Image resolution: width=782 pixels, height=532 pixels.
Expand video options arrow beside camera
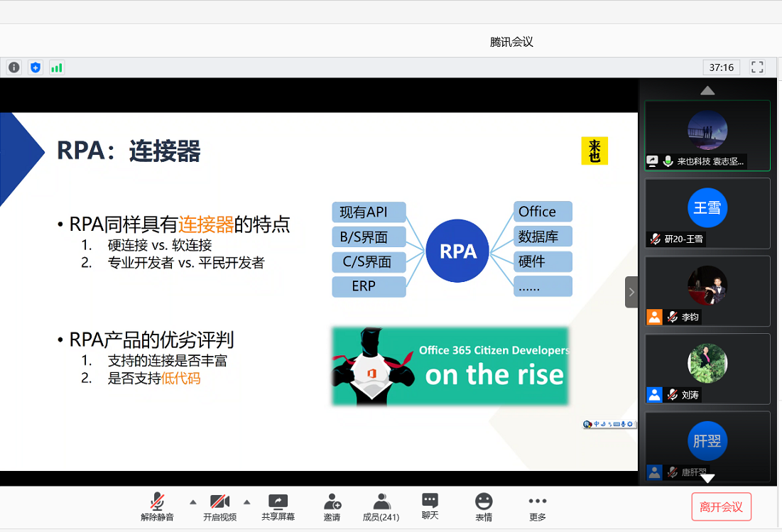246,501
